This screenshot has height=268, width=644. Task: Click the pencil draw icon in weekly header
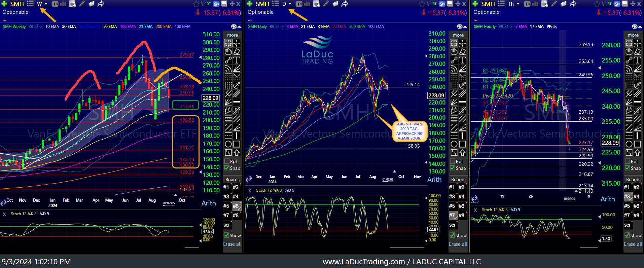click(x=82, y=4)
